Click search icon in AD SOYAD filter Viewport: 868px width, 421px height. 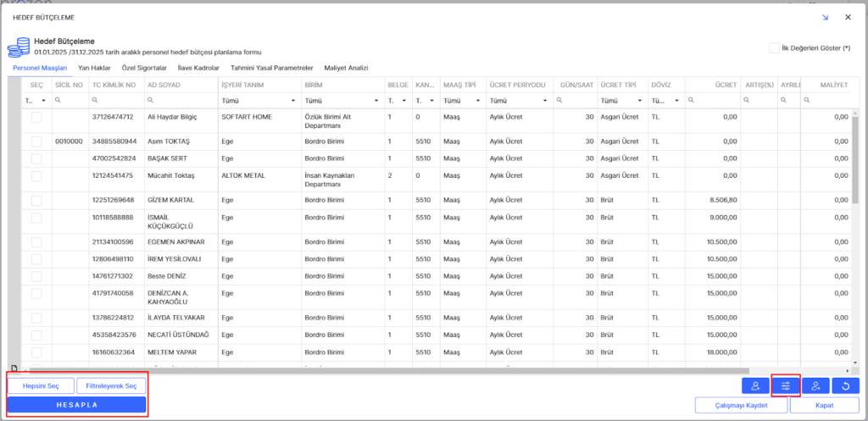(x=150, y=100)
